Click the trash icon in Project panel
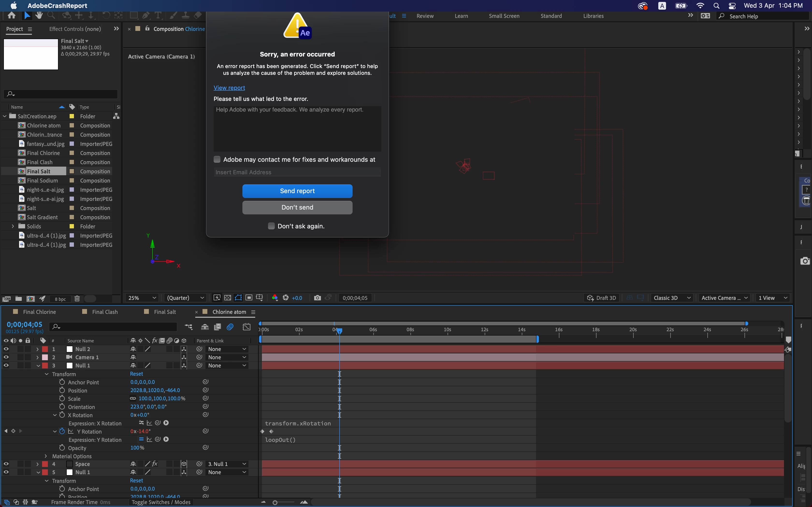Viewport: 812px width, 507px height. pos(77,298)
